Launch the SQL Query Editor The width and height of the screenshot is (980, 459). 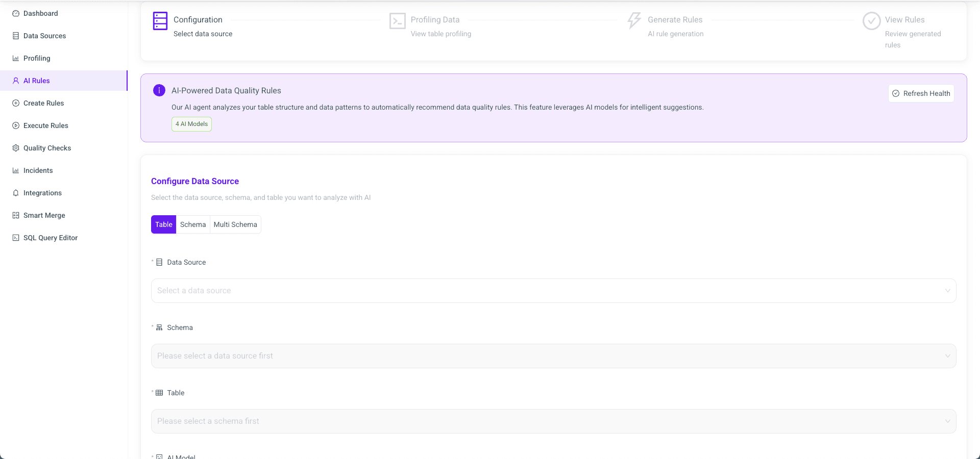click(51, 238)
